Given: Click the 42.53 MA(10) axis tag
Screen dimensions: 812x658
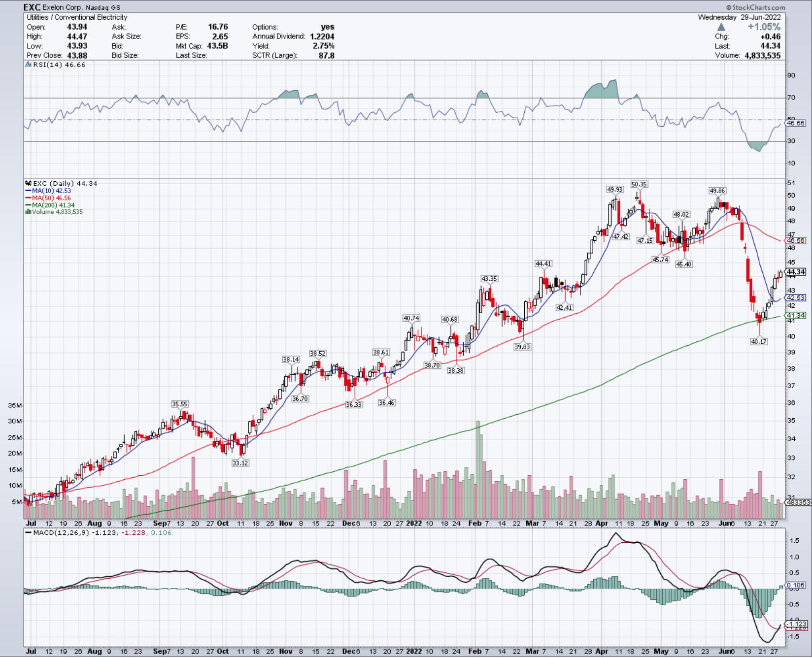Looking at the screenshot, I should [796, 297].
